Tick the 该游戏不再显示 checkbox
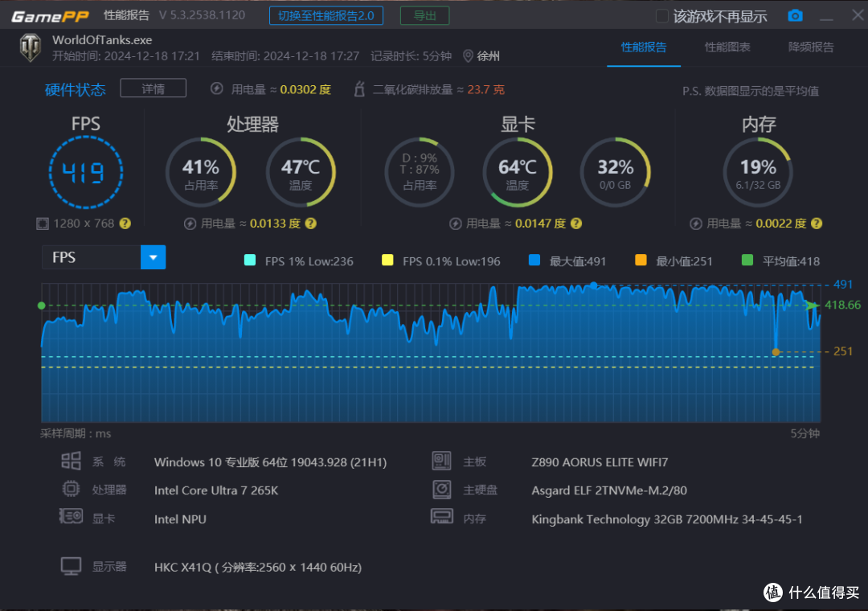The width and height of the screenshot is (868, 611). (x=661, y=15)
